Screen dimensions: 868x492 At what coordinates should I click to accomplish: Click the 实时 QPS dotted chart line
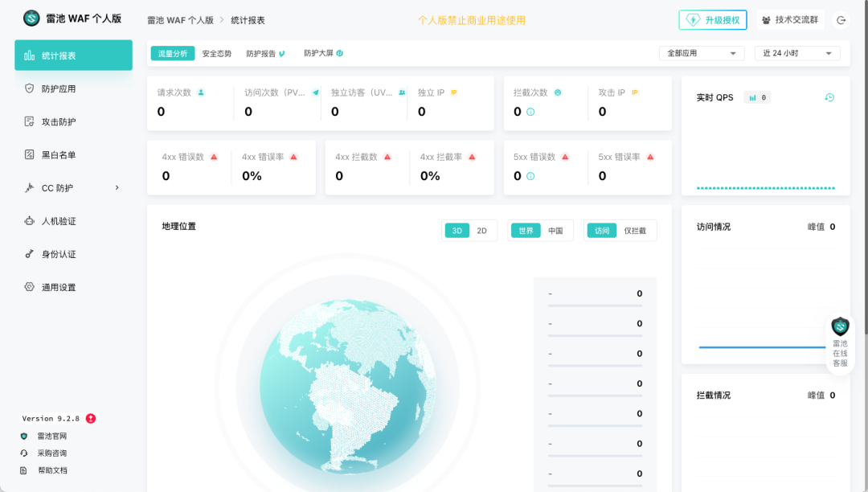click(x=766, y=188)
